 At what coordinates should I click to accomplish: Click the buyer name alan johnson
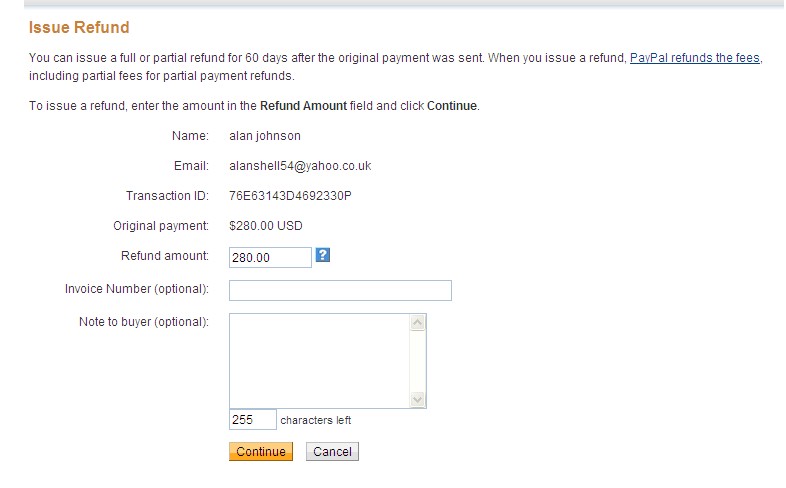265,136
